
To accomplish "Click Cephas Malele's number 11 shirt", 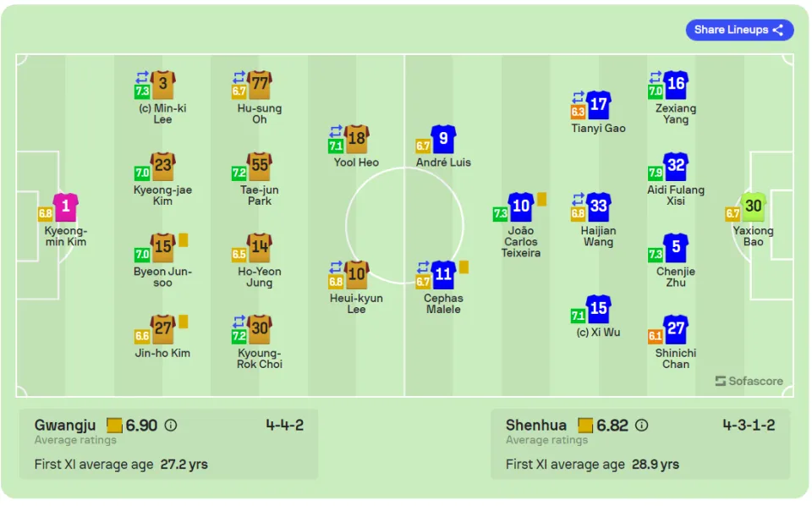I will 443,274.
